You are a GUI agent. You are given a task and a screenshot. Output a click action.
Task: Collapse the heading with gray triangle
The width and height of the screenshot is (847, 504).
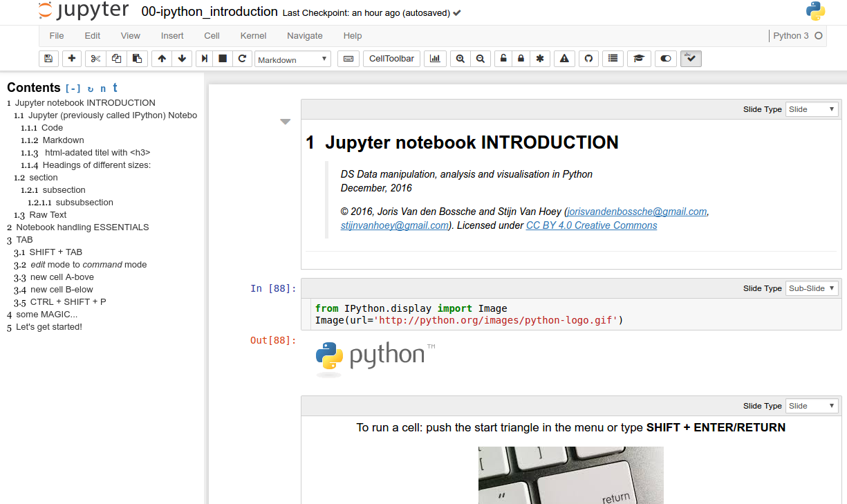[285, 122]
